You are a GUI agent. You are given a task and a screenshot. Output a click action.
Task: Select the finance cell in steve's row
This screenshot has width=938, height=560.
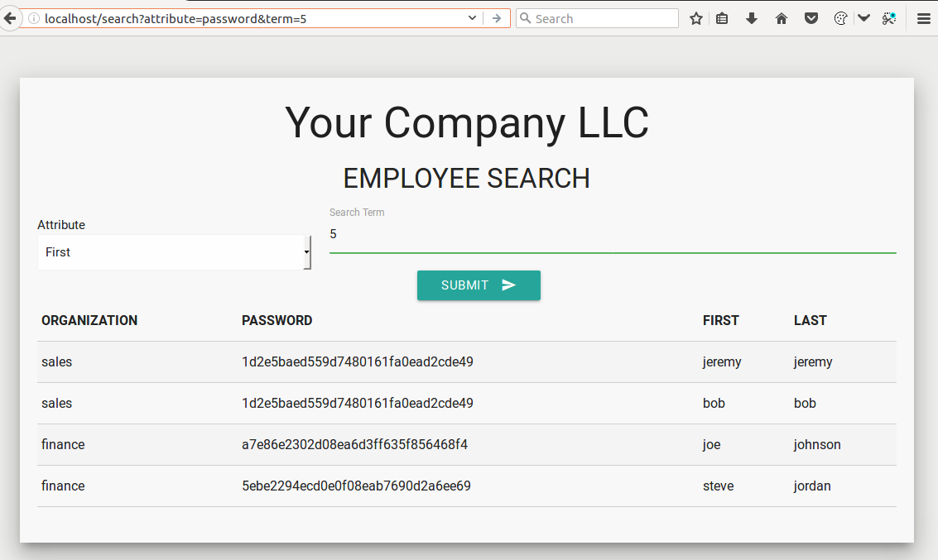tap(63, 486)
